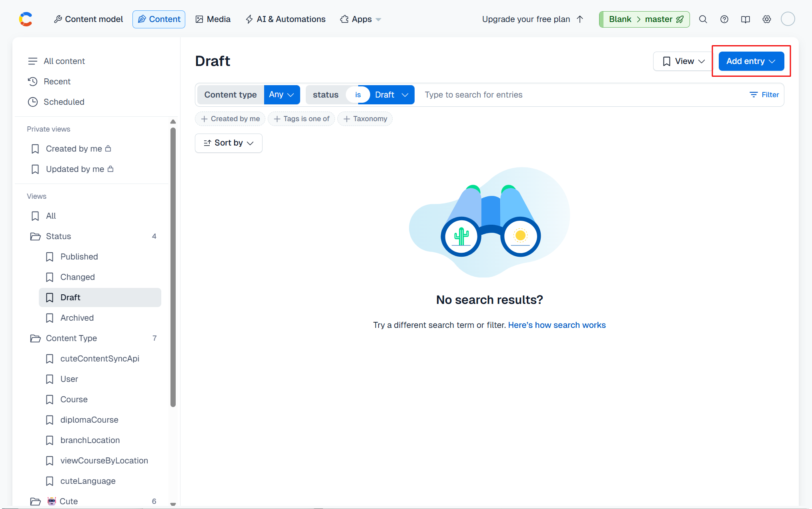812x509 pixels.
Task: Add the 'Created by me' filter chip
Action: 230,119
